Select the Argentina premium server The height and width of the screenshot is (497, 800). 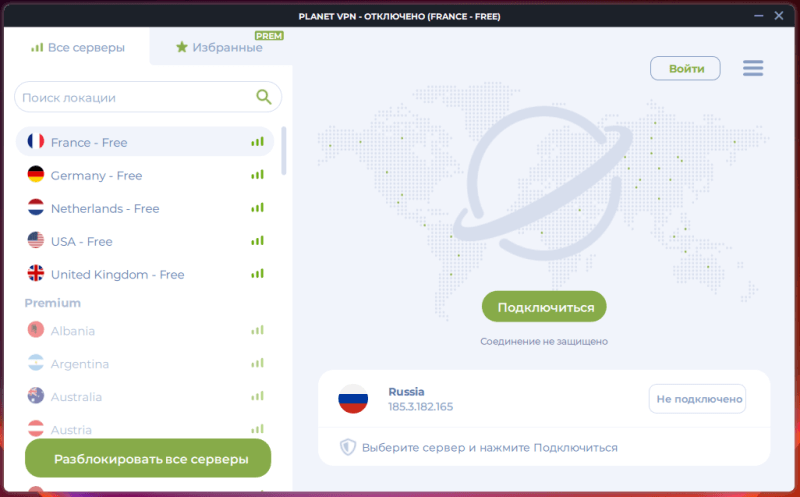80,364
